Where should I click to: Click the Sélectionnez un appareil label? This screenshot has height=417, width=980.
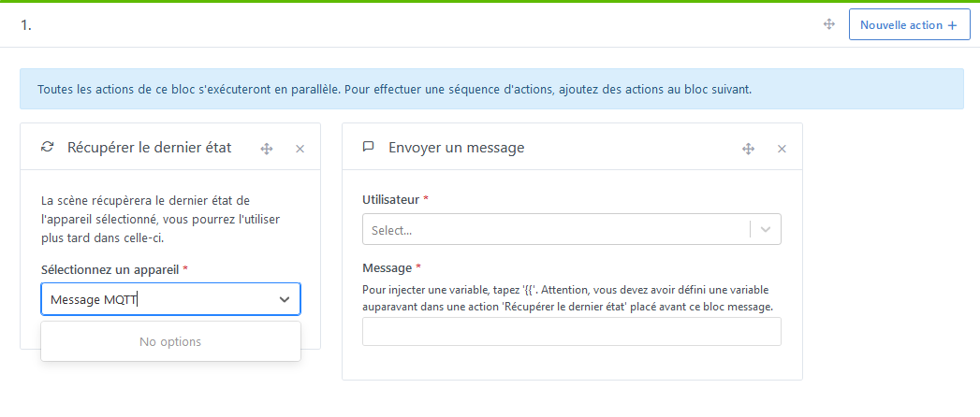pyautogui.click(x=110, y=269)
